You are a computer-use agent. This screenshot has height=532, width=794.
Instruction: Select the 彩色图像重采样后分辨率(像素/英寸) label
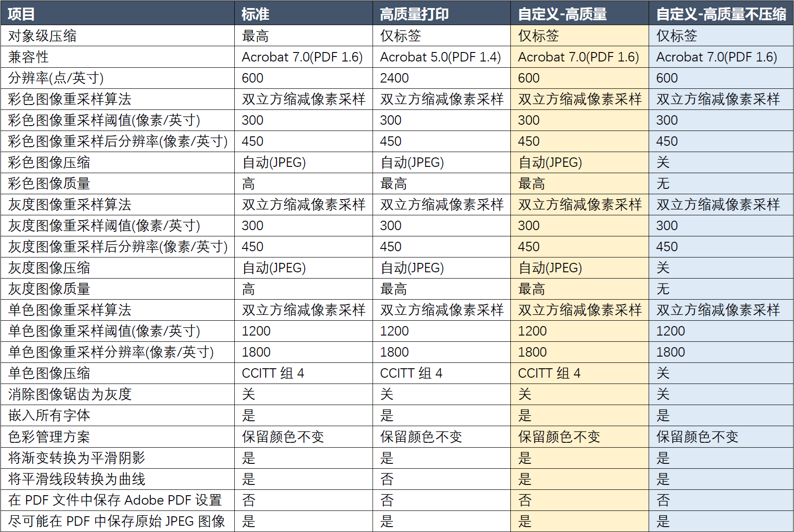pos(118,141)
